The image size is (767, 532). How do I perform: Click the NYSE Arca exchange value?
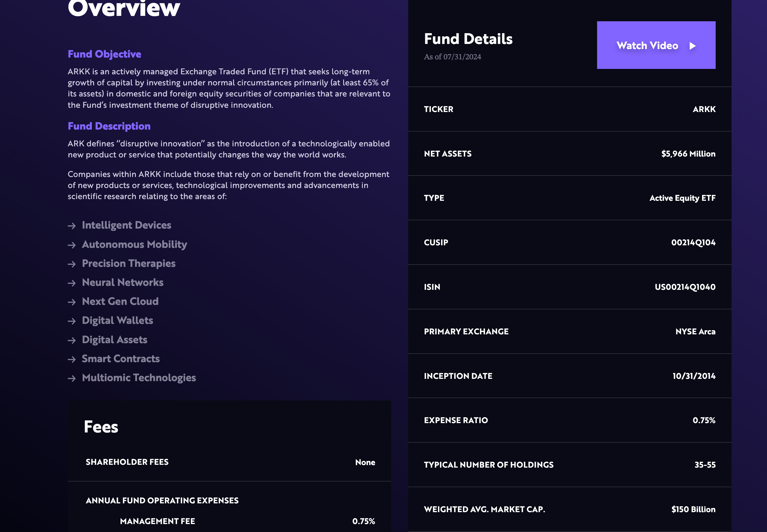tap(695, 332)
